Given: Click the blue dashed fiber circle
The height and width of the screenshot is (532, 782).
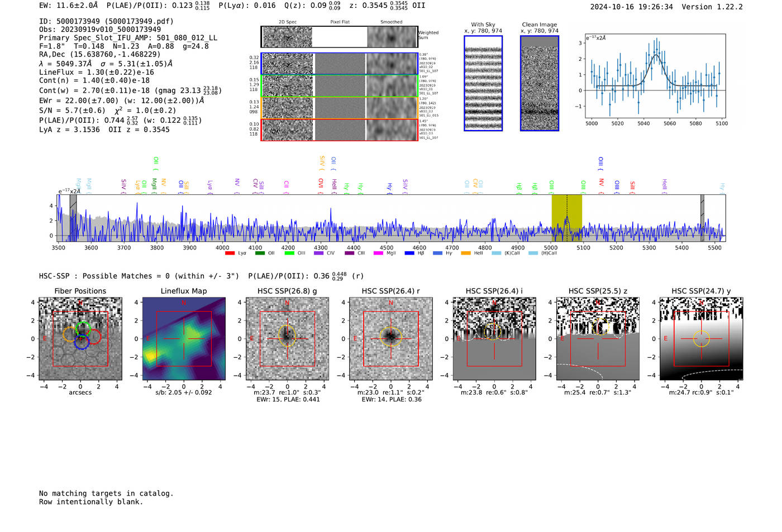Looking at the screenshot, I should [x=82, y=342].
